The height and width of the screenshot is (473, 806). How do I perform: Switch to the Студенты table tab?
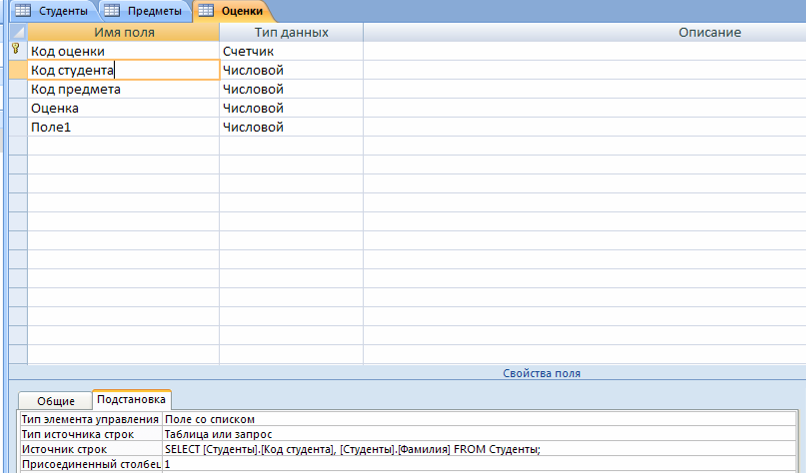coord(54,11)
